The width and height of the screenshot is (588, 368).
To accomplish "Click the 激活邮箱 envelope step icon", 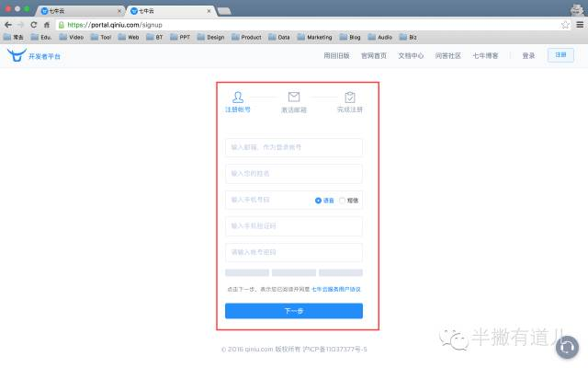I will (x=294, y=97).
